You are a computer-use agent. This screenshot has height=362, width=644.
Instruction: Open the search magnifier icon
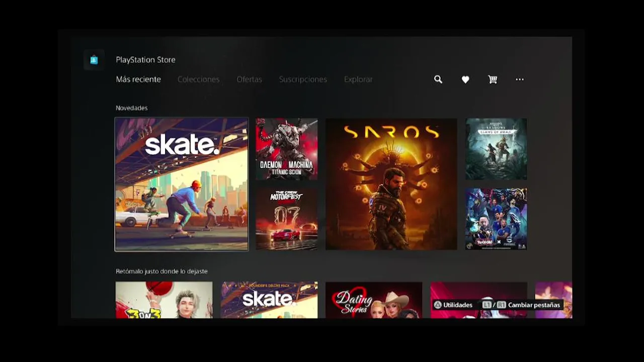coord(438,79)
